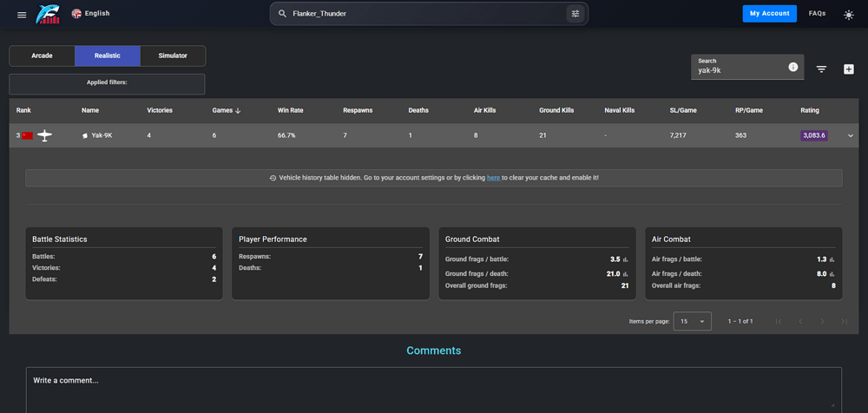Image resolution: width=868 pixels, height=413 pixels.
Task: Click the info icon in vehicle search
Action: coord(792,68)
